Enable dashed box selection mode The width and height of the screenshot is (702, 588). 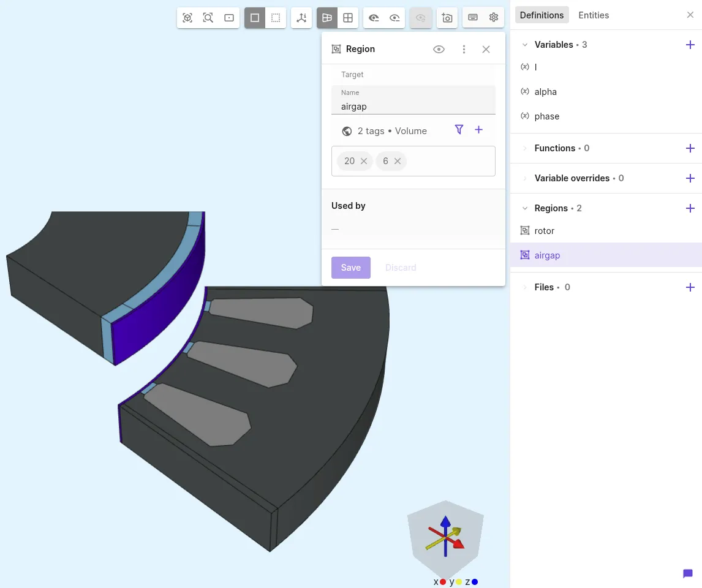[x=275, y=18]
